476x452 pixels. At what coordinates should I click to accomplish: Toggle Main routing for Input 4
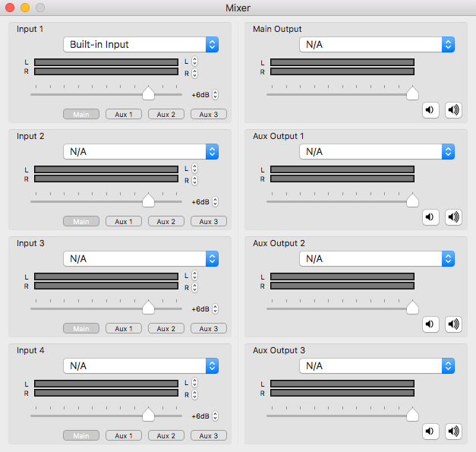point(81,436)
